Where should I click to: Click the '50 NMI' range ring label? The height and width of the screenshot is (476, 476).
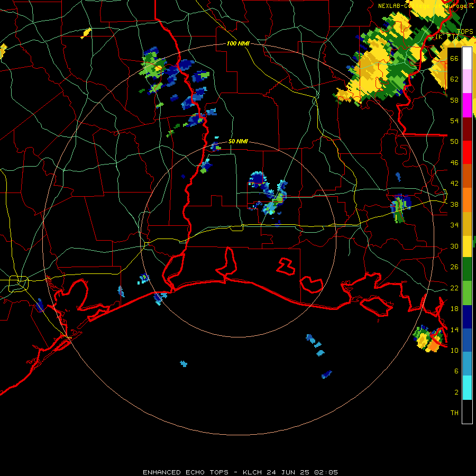point(238,141)
